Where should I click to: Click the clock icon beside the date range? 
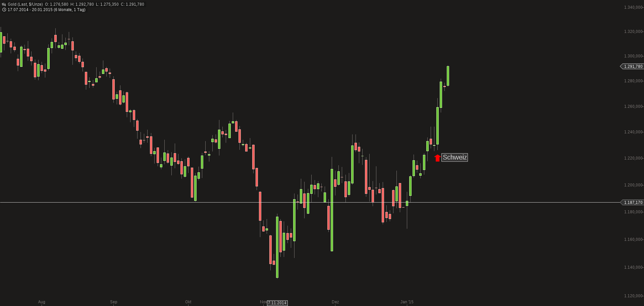click(x=4, y=10)
